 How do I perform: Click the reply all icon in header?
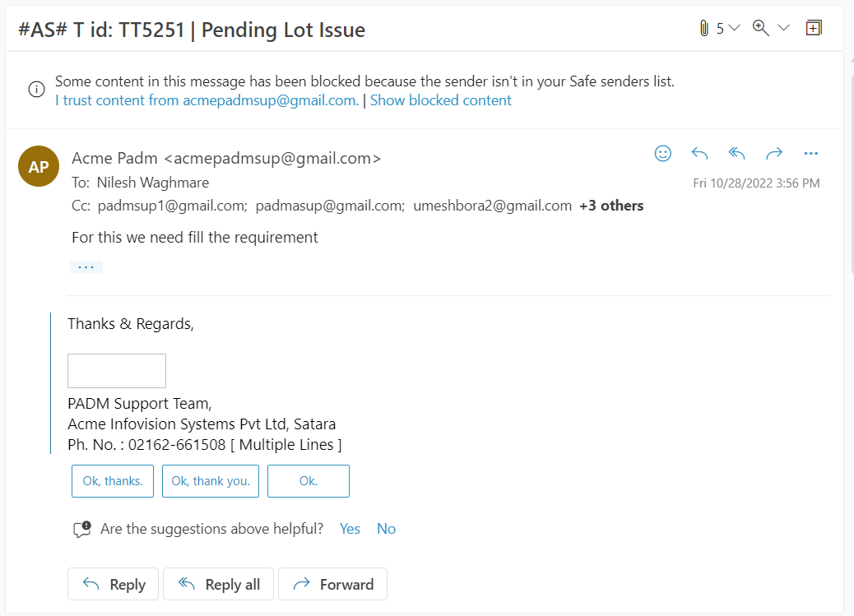pyautogui.click(x=737, y=154)
